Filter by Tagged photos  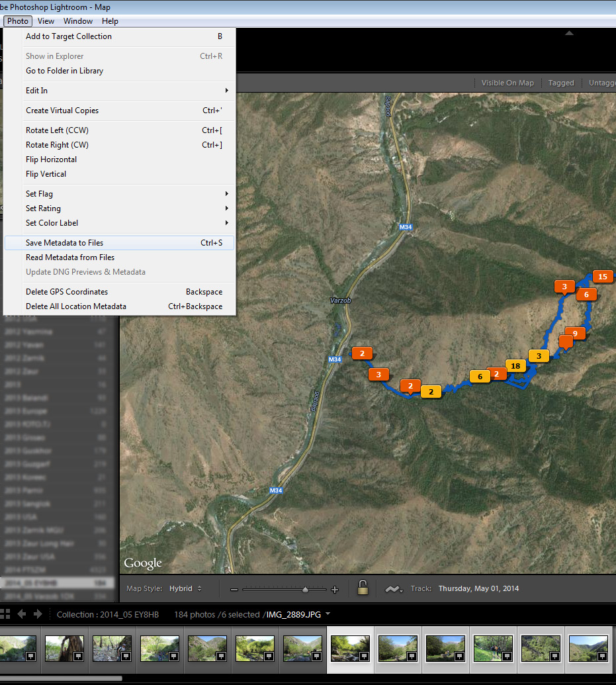[561, 83]
